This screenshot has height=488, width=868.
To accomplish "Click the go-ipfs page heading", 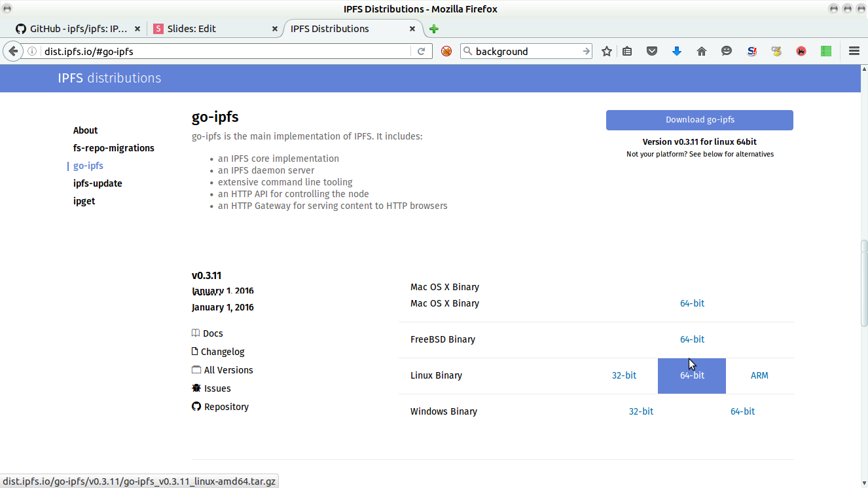I will tap(215, 117).
